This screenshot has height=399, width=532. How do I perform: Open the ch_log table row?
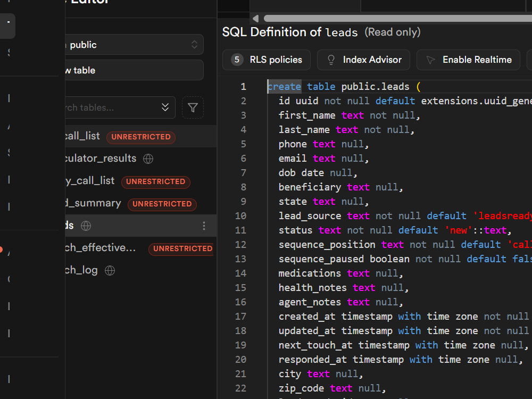pos(141,270)
